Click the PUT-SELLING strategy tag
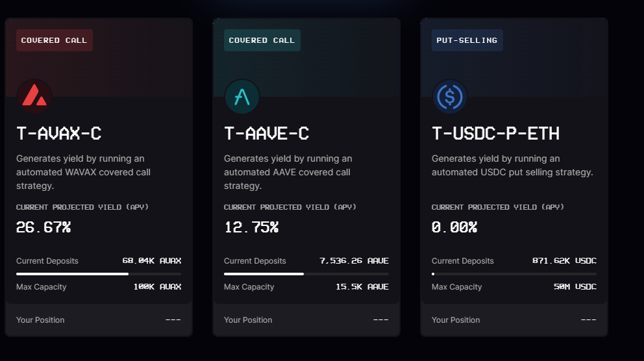The image size is (644, 361). point(467,40)
